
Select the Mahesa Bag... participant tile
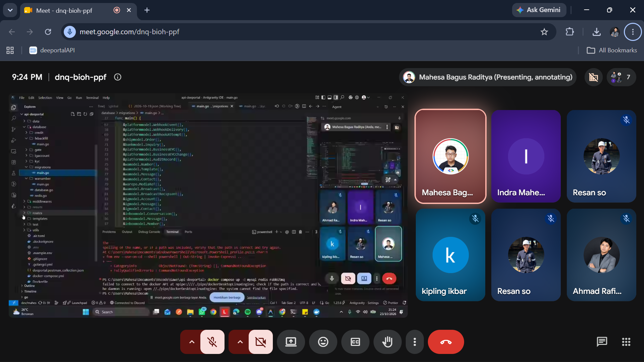pyautogui.click(x=450, y=156)
